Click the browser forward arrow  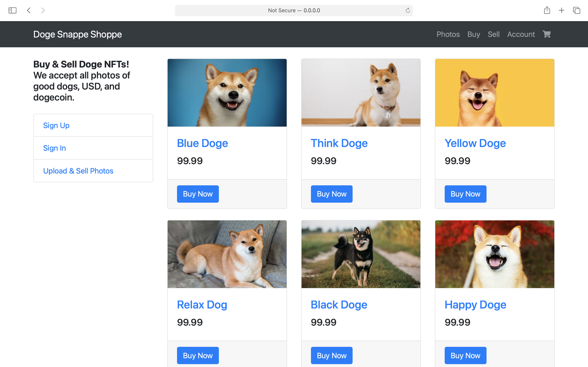(x=43, y=10)
